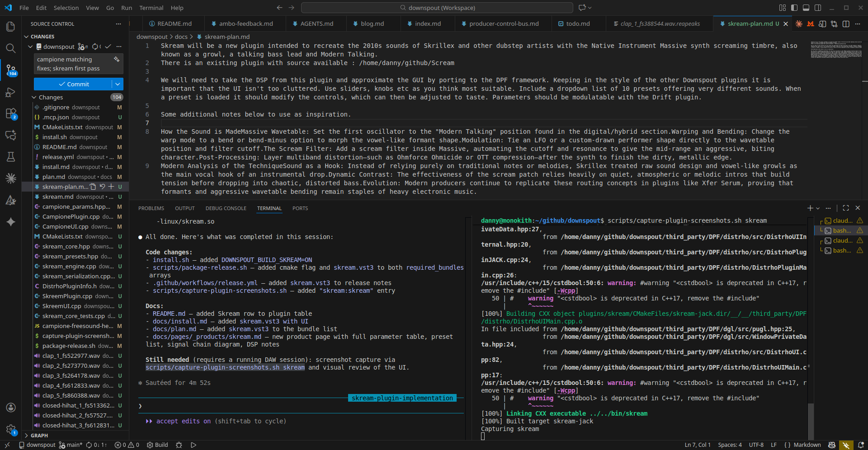This screenshot has width=868, height=450.
Task: Open editor more actions ellipsis menu
Action: 858,24
